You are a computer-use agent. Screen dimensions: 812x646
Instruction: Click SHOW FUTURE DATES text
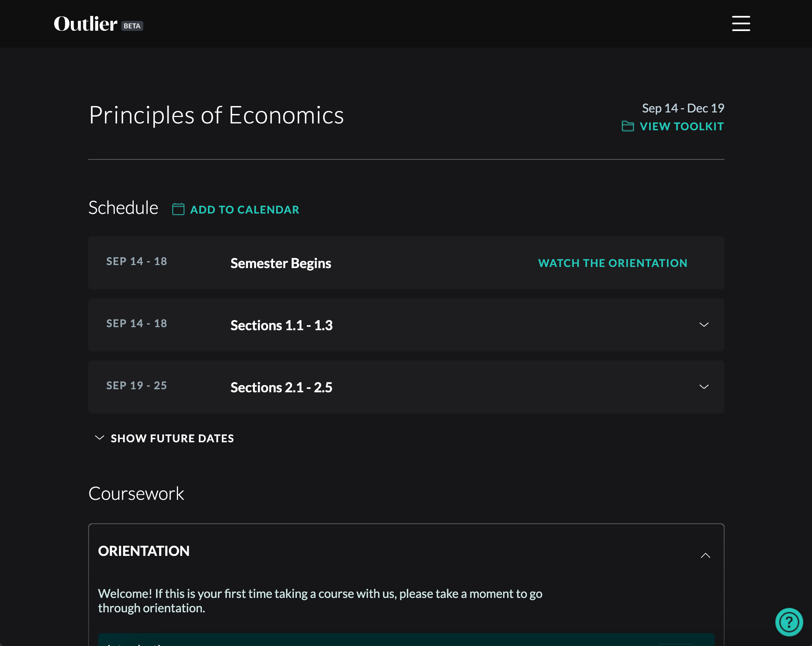[172, 438]
